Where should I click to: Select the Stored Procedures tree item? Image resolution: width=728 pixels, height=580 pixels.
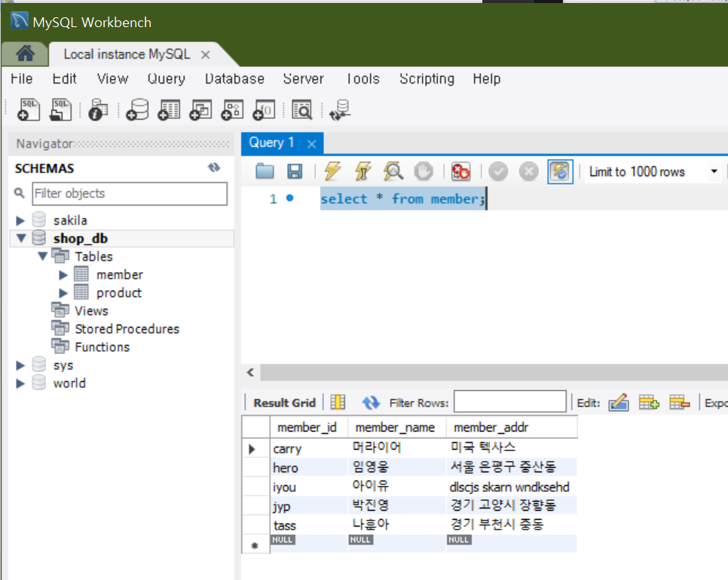tap(127, 329)
